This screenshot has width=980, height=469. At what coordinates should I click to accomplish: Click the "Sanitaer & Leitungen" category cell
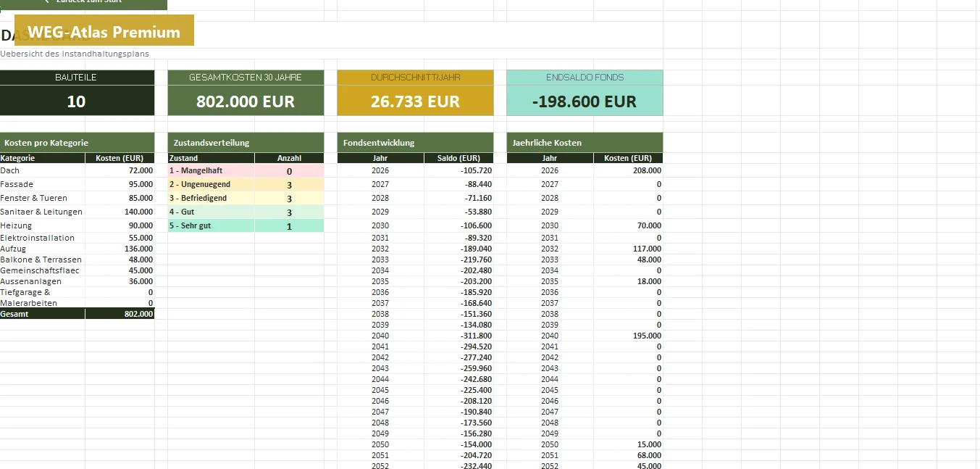[42, 212]
